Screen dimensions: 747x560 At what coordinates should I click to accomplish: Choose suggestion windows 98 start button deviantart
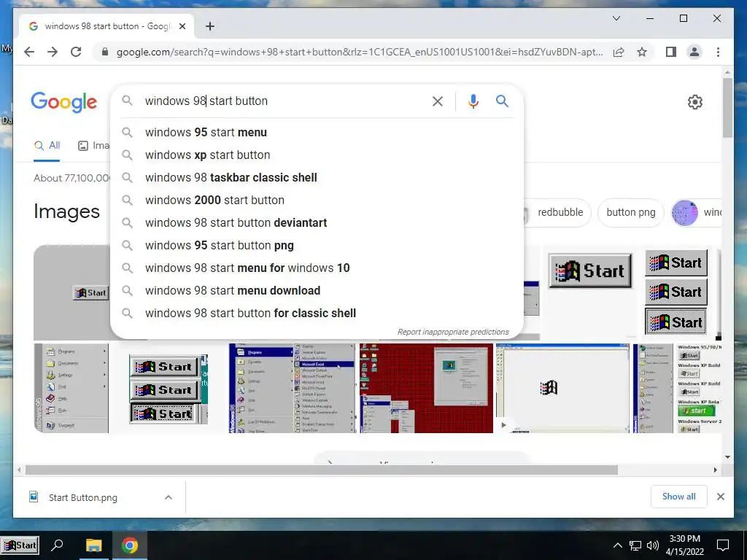[317, 223]
